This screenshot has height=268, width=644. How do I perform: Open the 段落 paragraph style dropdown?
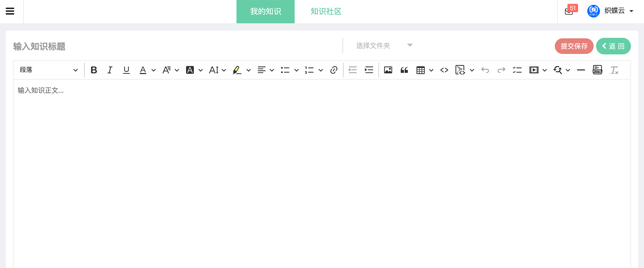point(49,70)
